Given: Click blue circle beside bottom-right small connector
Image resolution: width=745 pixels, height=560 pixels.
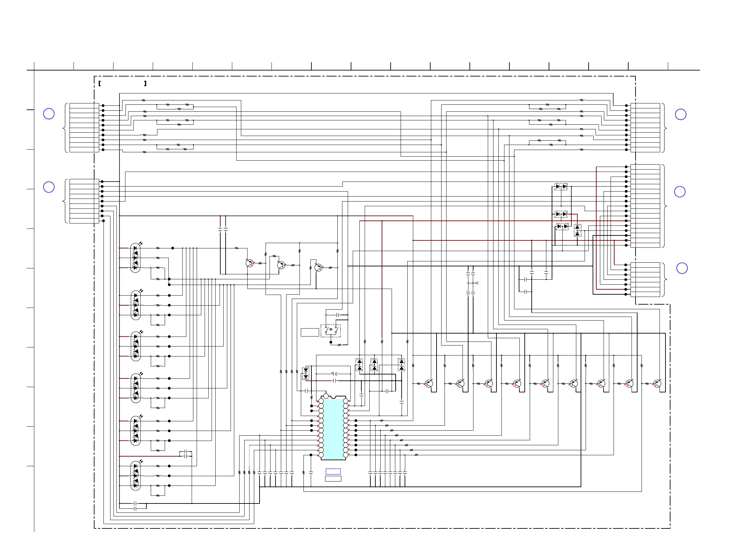Looking at the screenshot, I should coord(682,268).
